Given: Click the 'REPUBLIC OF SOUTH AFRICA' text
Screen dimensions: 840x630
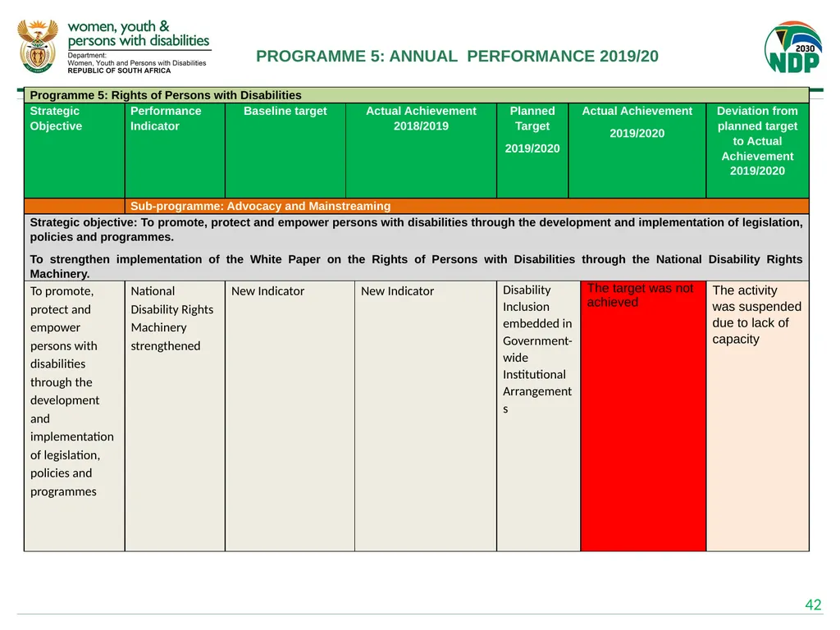Looking at the screenshot, I should tap(119, 71).
